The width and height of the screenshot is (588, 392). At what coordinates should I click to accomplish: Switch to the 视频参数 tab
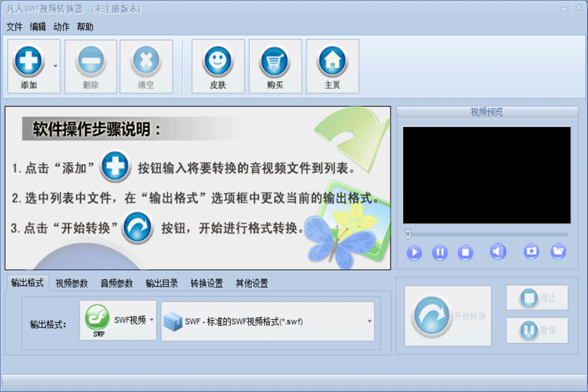[x=71, y=284]
